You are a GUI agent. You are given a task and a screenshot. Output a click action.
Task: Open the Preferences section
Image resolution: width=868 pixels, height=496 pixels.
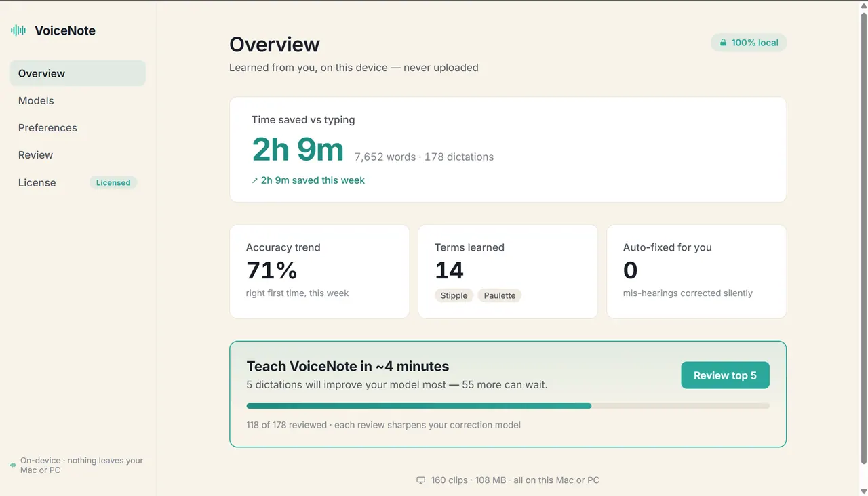[x=77, y=127]
